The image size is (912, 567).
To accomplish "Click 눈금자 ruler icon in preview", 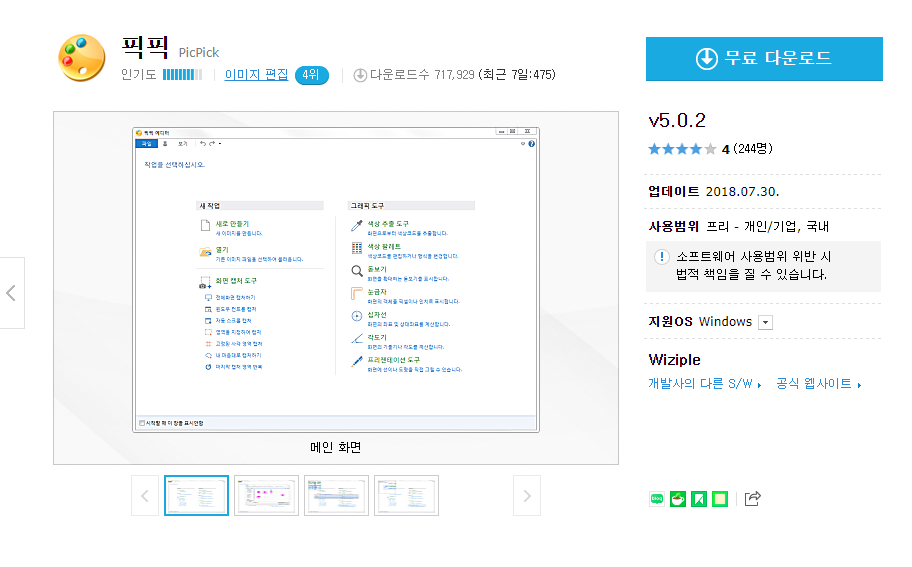I will (x=357, y=294).
